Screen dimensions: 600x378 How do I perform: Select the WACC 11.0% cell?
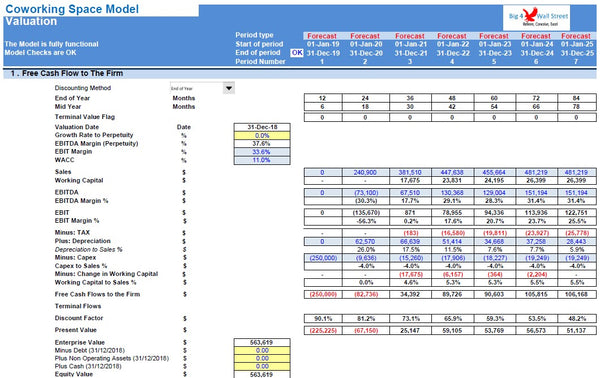click(x=262, y=160)
